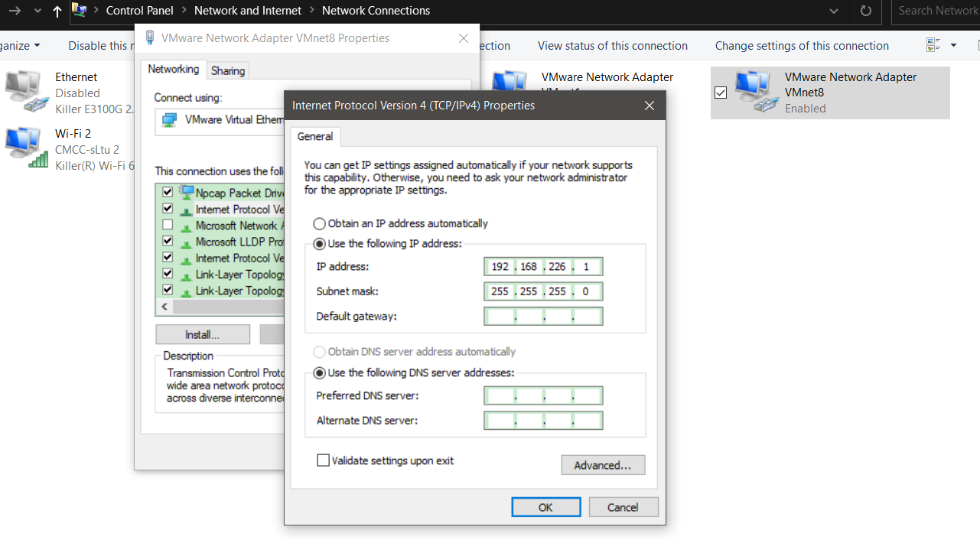
Task: Click the Subnet mask field
Action: coord(543,291)
